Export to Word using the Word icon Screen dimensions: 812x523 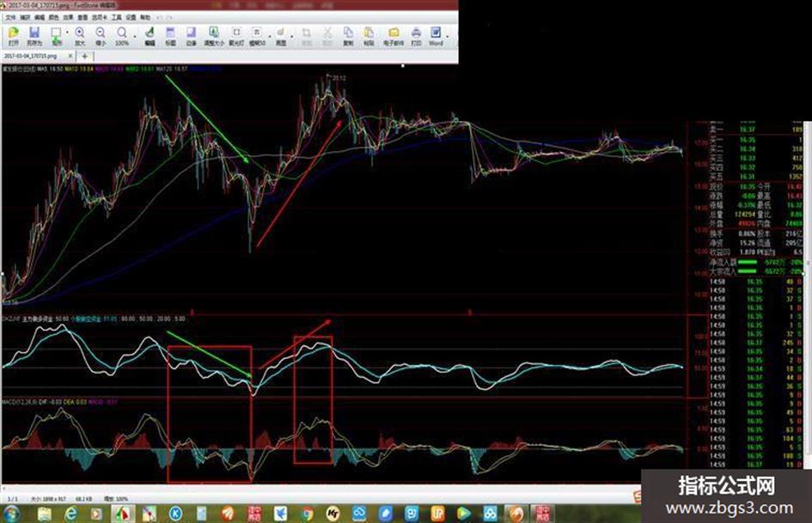point(436,36)
